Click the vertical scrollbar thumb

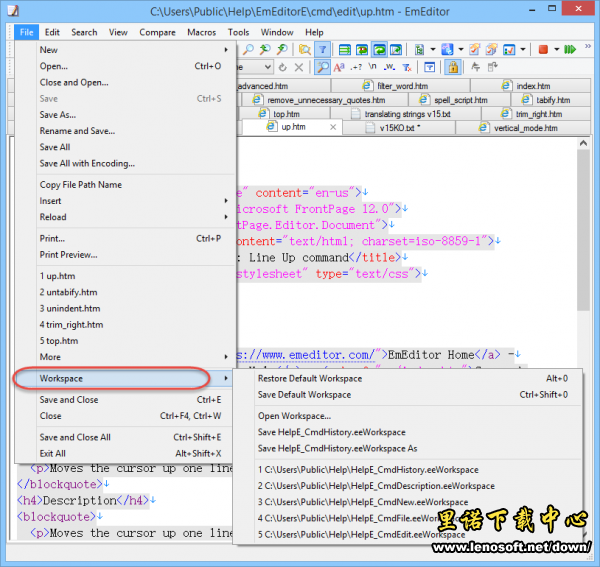(x=583, y=230)
